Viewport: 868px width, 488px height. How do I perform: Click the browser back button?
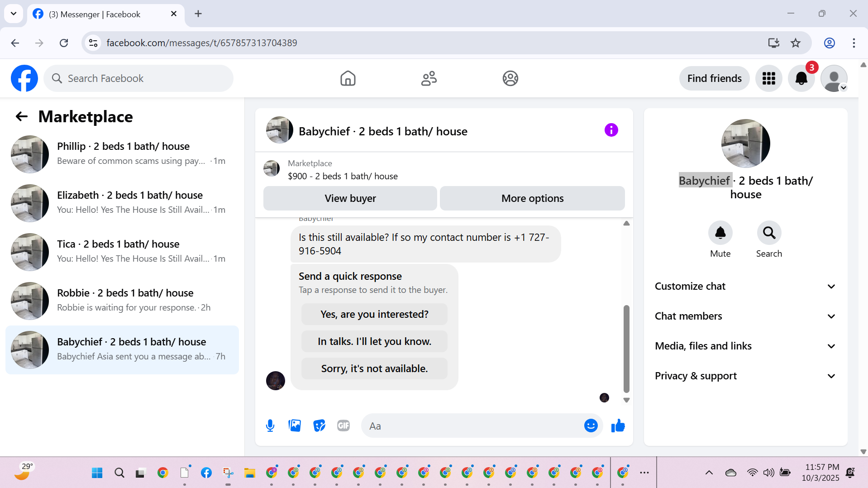pos(15,43)
